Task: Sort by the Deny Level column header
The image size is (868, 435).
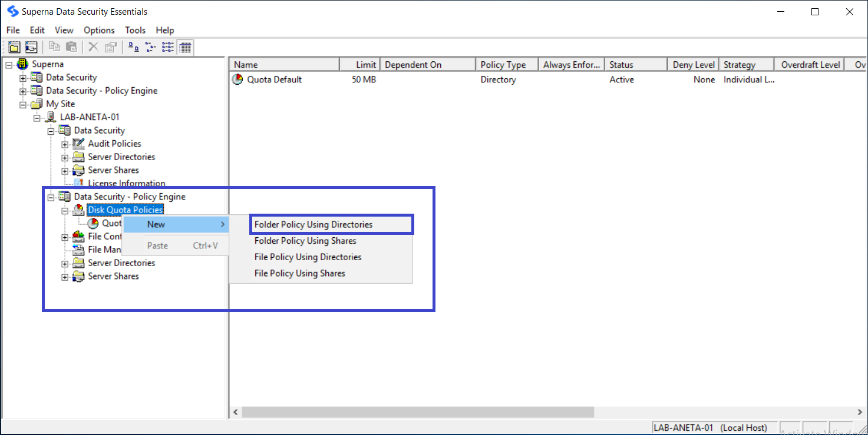Action: [693, 65]
